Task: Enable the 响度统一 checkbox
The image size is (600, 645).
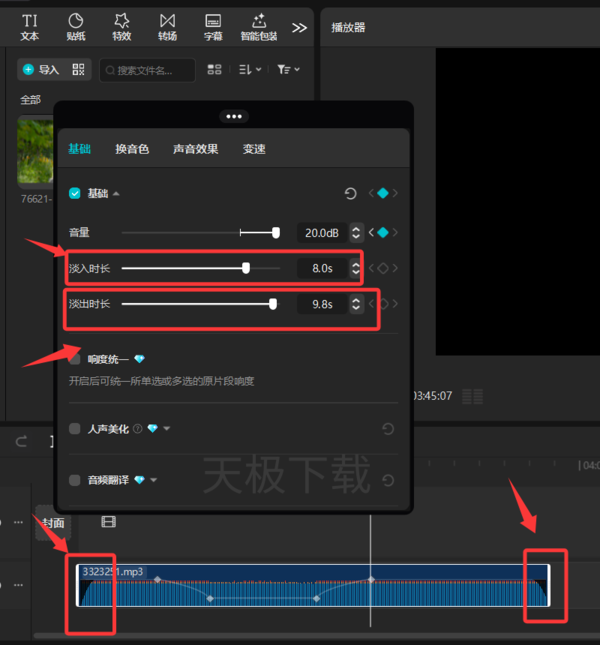Action: tap(75, 359)
